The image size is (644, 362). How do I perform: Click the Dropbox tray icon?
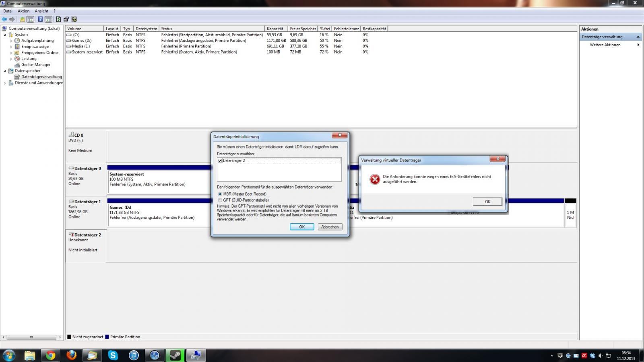point(592,356)
